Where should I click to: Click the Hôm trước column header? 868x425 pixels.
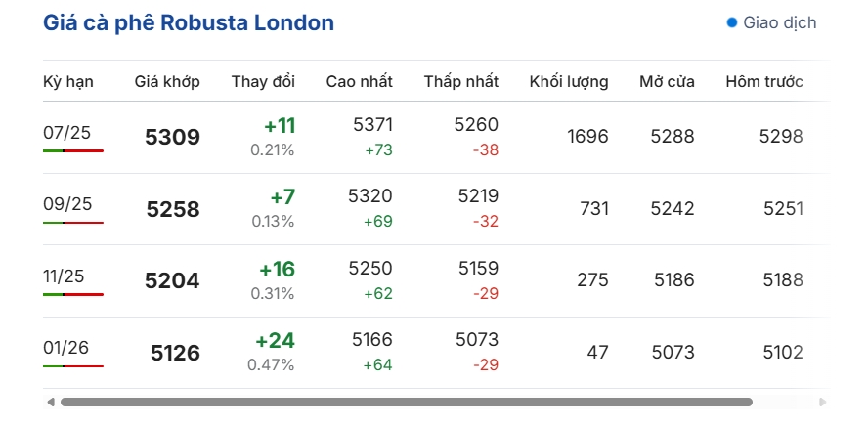(x=764, y=82)
